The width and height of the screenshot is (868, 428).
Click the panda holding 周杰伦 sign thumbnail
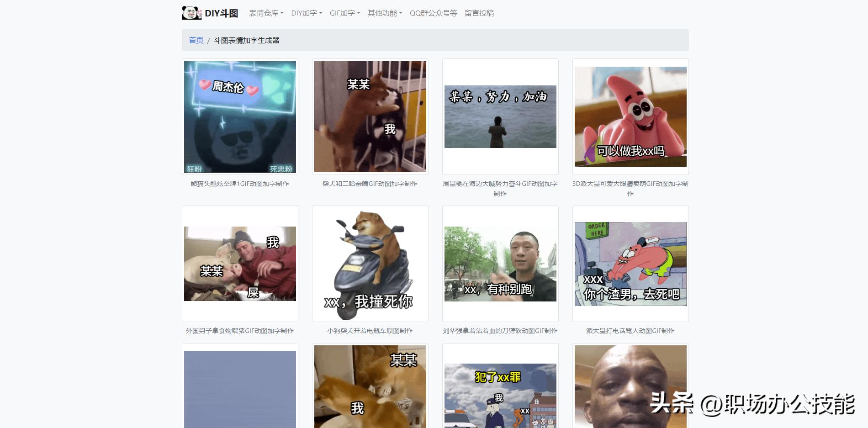pyautogui.click(x=239, y=116)
